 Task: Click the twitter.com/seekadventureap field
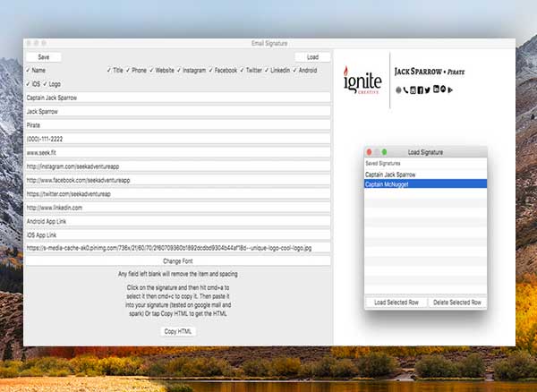pos(178,194)
